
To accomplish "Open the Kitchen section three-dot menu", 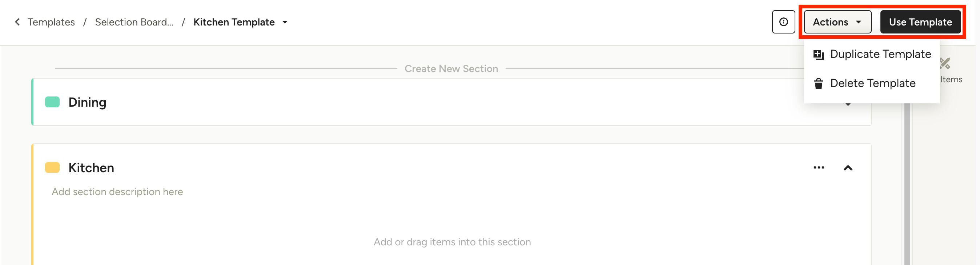I will click(819, 167).
